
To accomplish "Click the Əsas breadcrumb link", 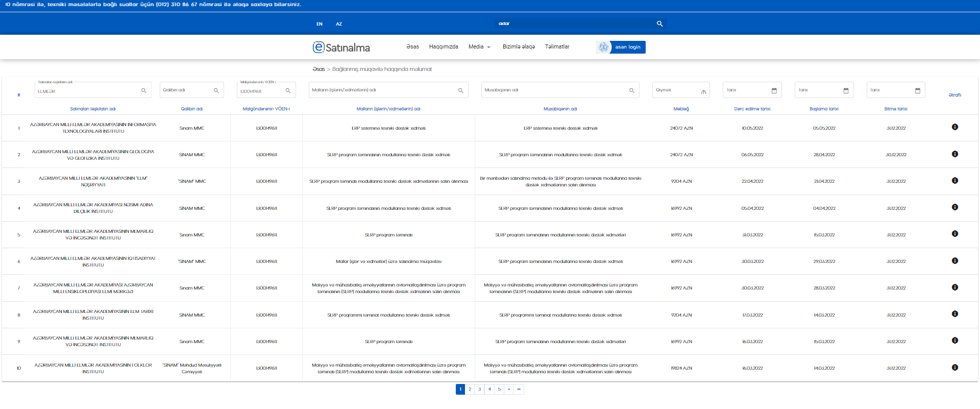I will [x=318, y=69].
